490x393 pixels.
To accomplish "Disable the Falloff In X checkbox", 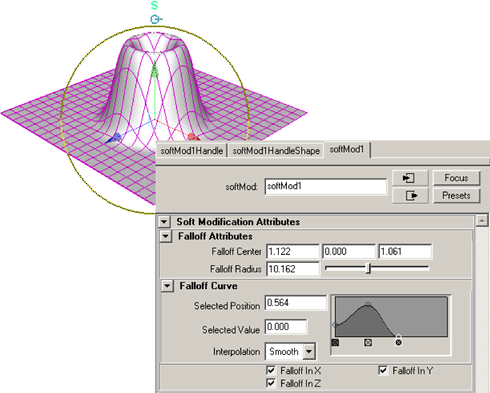I will click(x=271, y=370).
